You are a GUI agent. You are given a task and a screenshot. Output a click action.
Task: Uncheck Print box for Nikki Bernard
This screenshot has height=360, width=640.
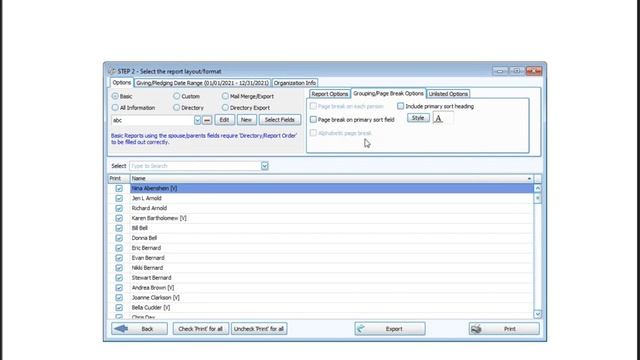119,268
